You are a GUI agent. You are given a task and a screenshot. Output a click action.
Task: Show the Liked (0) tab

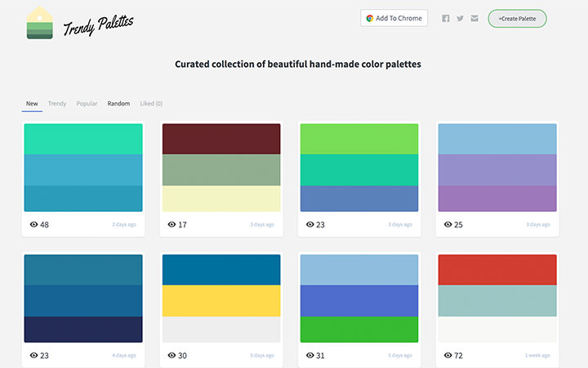(x=151, y=104)
